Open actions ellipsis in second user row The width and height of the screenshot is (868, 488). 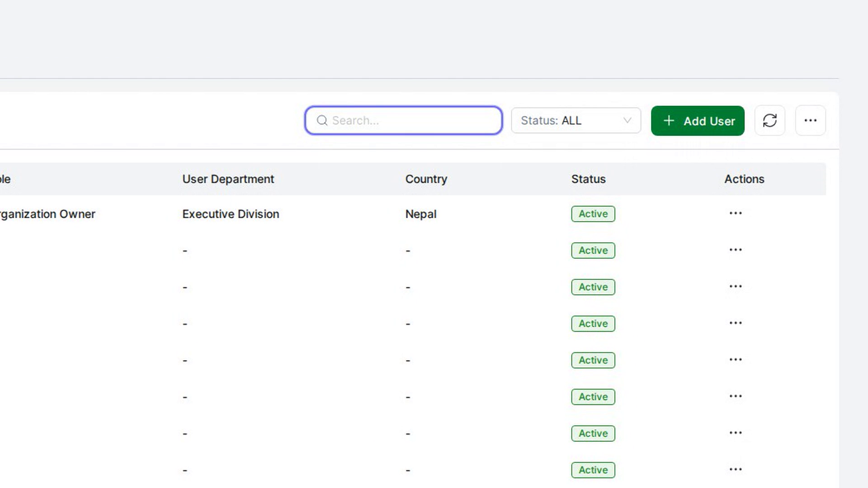tap(736, 250)
